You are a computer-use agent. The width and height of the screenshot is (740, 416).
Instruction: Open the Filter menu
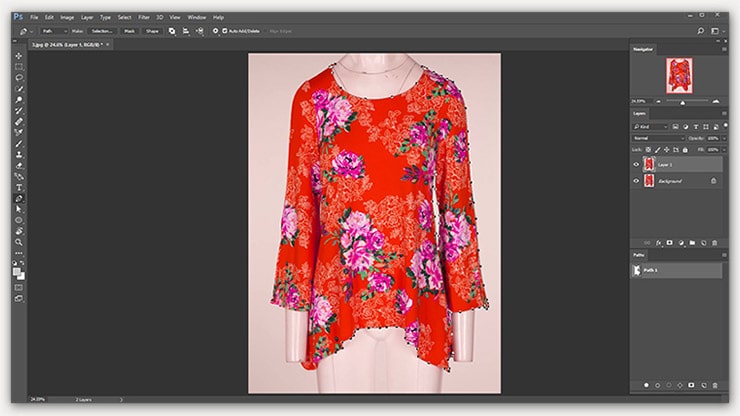(x=144, y=17)
